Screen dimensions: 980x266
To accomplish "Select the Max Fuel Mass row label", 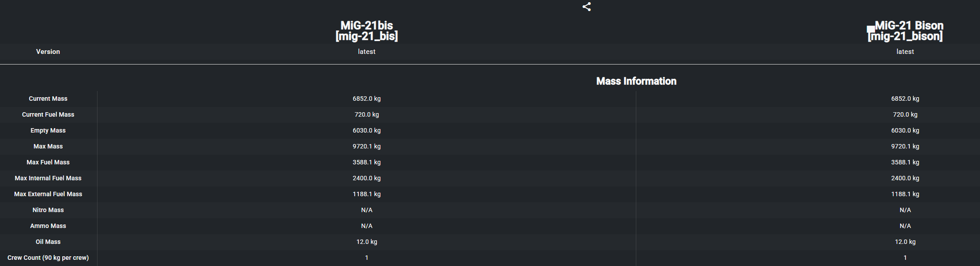I will pos(48,162).
